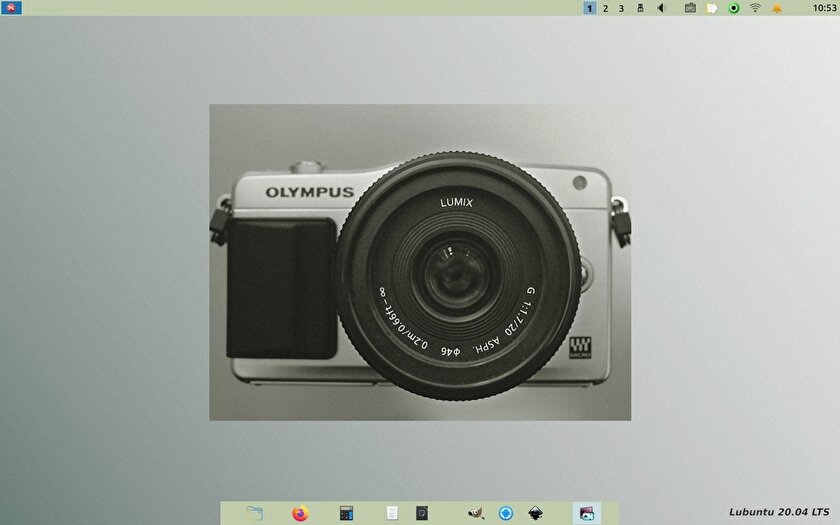The height and width of the screenshot is (525, 840).
Task: Click the green circle tray icon
Action: [734, 8]
